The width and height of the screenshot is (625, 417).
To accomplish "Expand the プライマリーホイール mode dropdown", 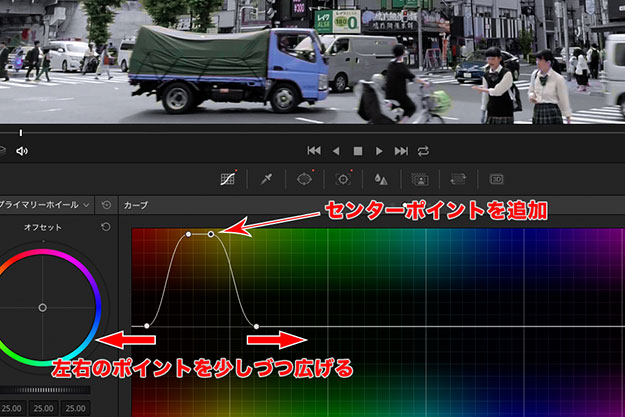I will (x=86, y=204).
